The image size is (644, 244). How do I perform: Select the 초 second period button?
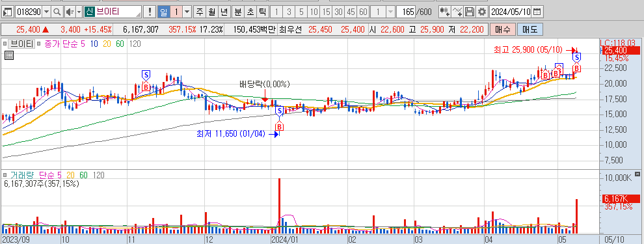click(250, 12)
